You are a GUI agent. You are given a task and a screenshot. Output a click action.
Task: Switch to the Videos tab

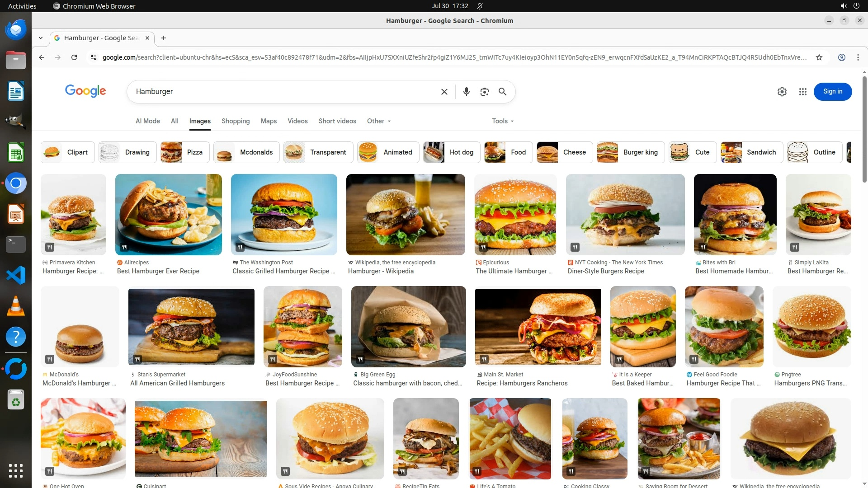point(297,121)
